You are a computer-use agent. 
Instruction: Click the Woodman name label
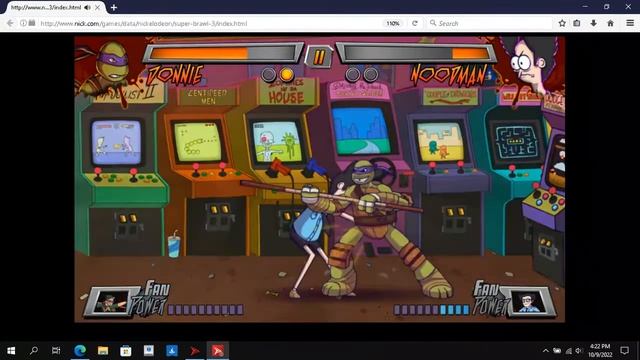[x=448, y=76]
